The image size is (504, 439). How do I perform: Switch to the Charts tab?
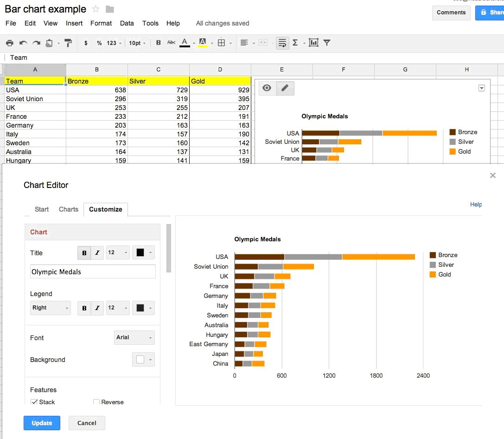click(x=69, y=209)
